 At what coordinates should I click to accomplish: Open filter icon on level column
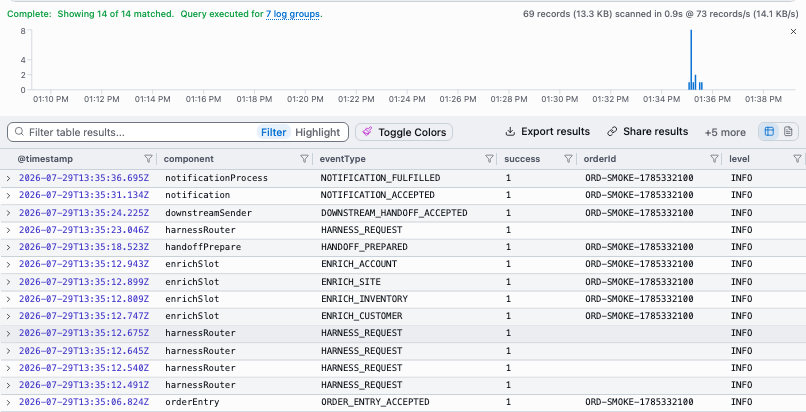(797, 159)
